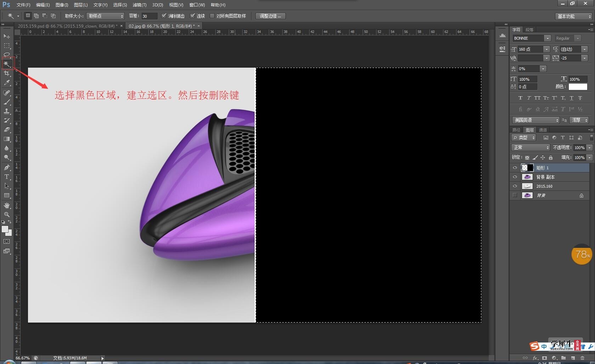This screenshot has width=595, height=364.
Task: Switch to the 2015.159.psd document tab
Action: point(67,26)
